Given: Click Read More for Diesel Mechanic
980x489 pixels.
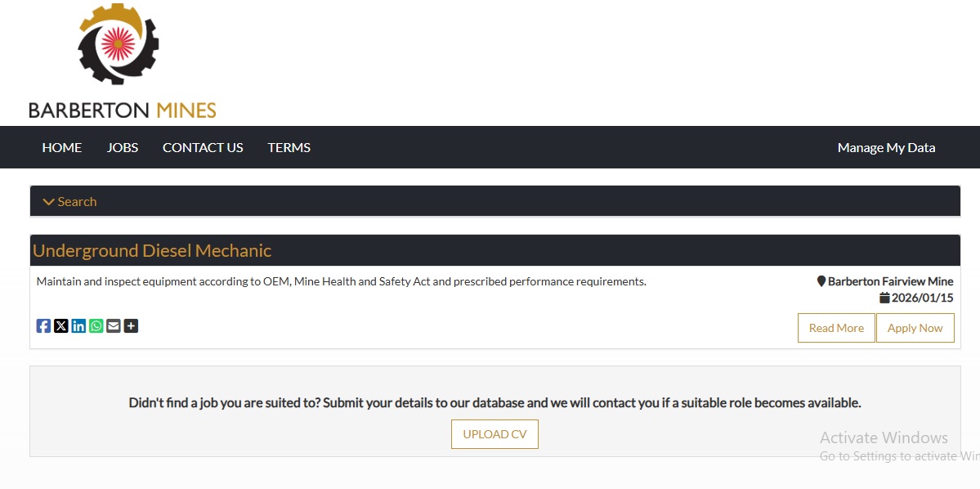Looking at the screenshot, I should click(836, 328).
